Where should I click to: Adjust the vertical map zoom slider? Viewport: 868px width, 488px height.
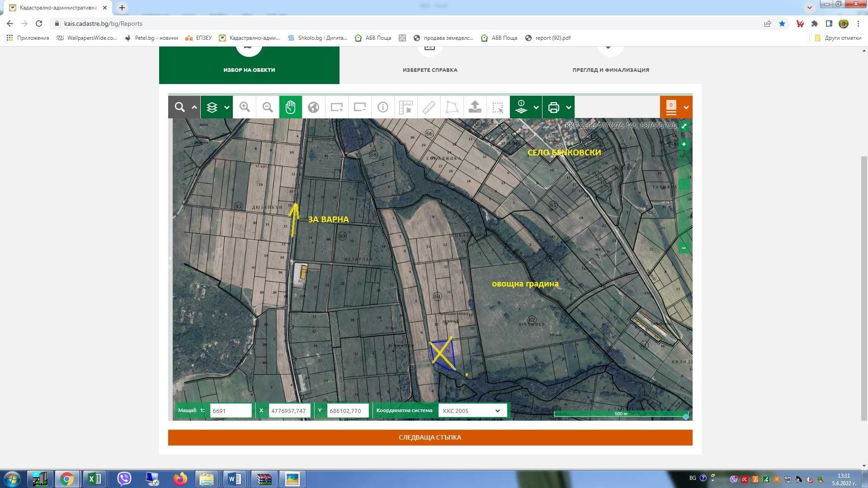tap(684, 184)
